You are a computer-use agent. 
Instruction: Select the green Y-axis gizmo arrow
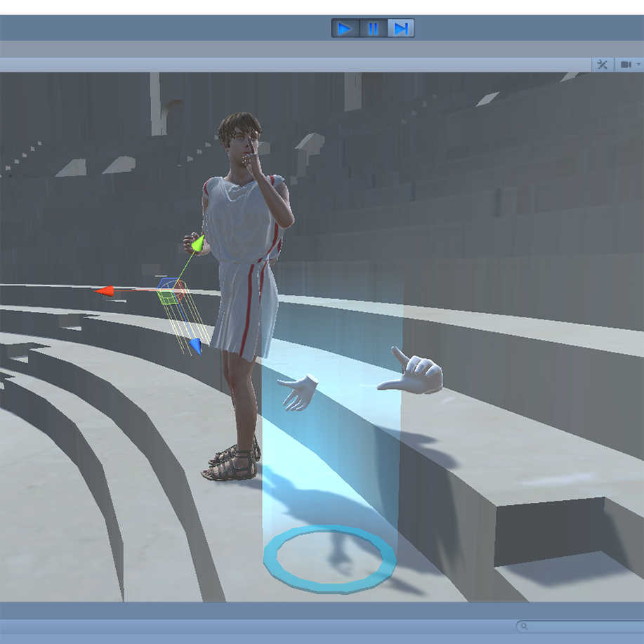[x=198, y=244]
